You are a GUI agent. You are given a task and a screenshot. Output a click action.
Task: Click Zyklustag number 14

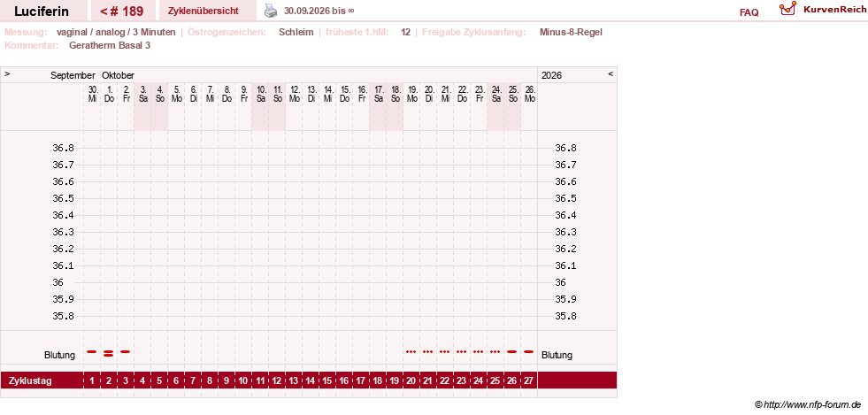coord(311,380)
